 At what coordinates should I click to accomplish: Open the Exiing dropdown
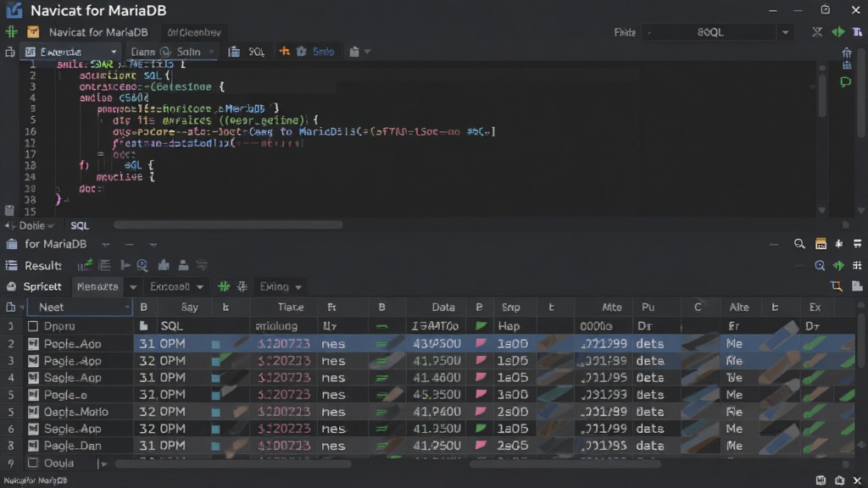click(x=281, y=286)
